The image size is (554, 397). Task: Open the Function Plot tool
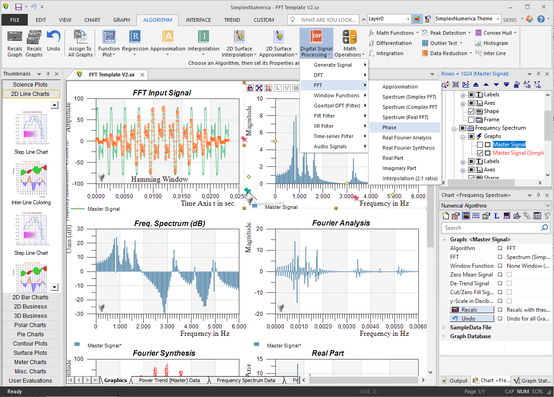pos(108,43)
